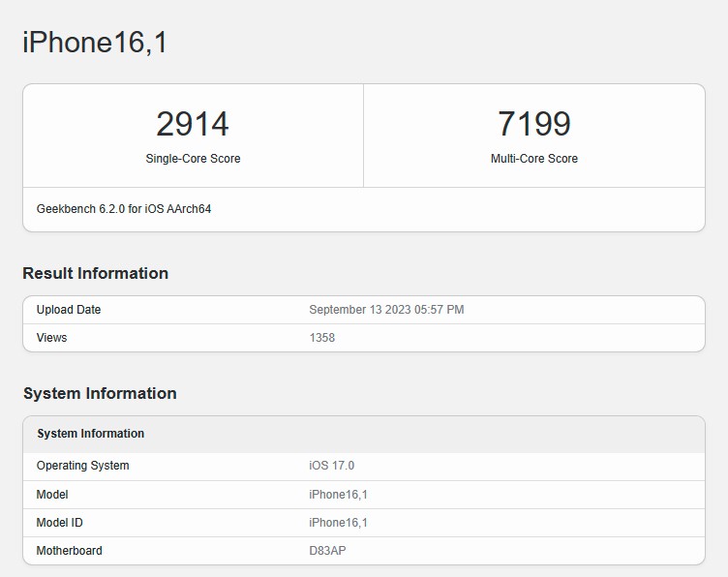Select the view count 1358
Viewport: 728px width, 577px height.
[322, 338]
